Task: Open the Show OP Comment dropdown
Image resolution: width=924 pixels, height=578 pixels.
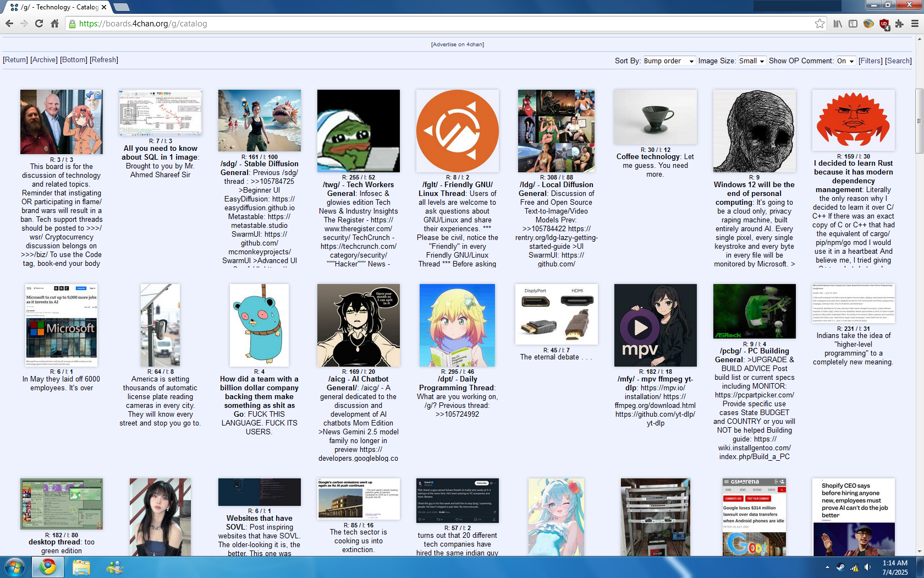Action: pos(845,61)
